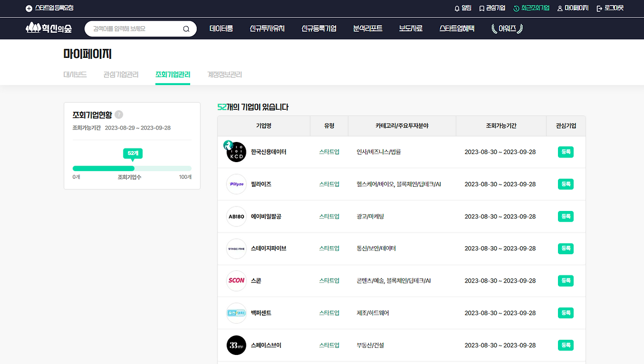Click the 광고/마케팅 category text

coord(370,216)
